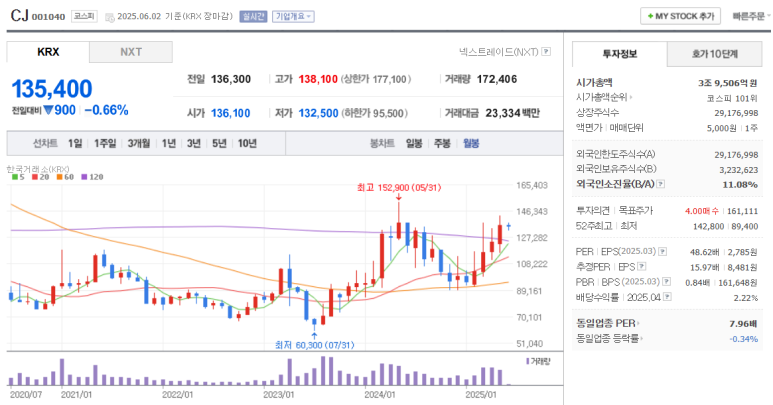Image resolution: width=773 pixels, height=405 pixels.
Task: Click the current price 135,400
Action: click(52, 89)
